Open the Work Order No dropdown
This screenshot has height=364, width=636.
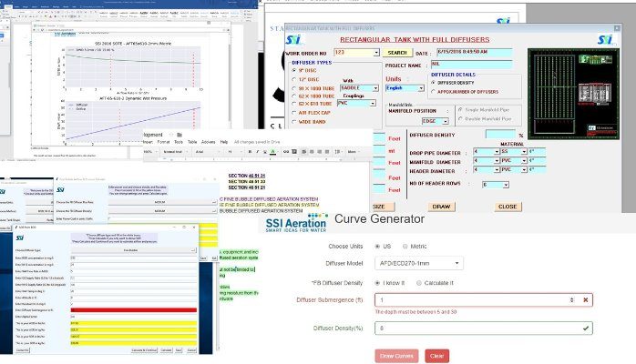(x=376, y=53)
